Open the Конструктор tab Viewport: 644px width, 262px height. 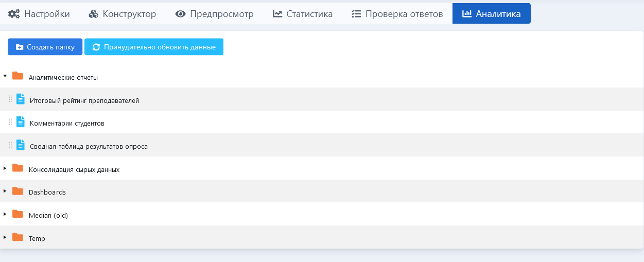tap(123, 14)
